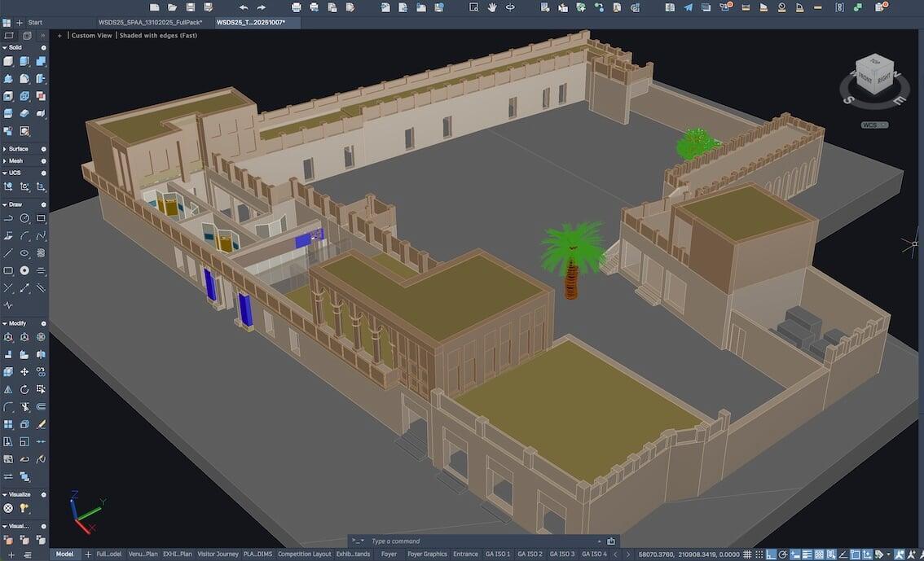This screenshot has width=924, height=561.
Task: Select the Pan hand tool
Action: 492,7
